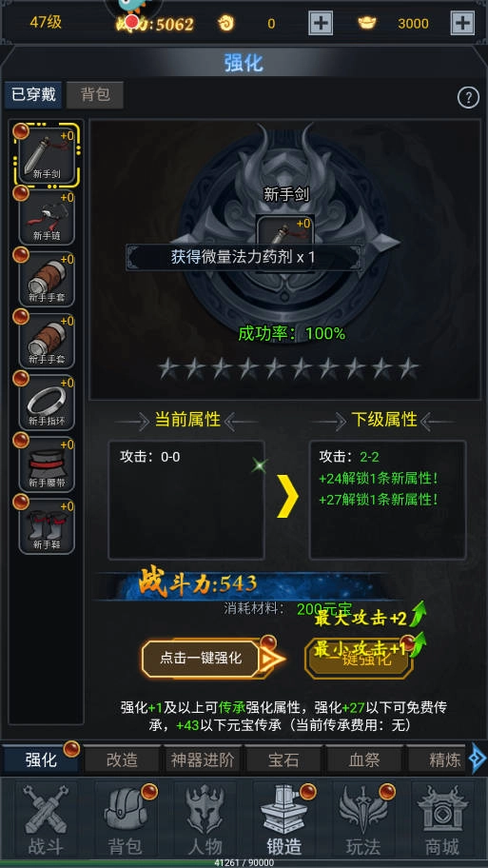488x868 pixels.
Task: Click the 点击一键强化 button
Action: pyautogui.click(x=202, y=659)
